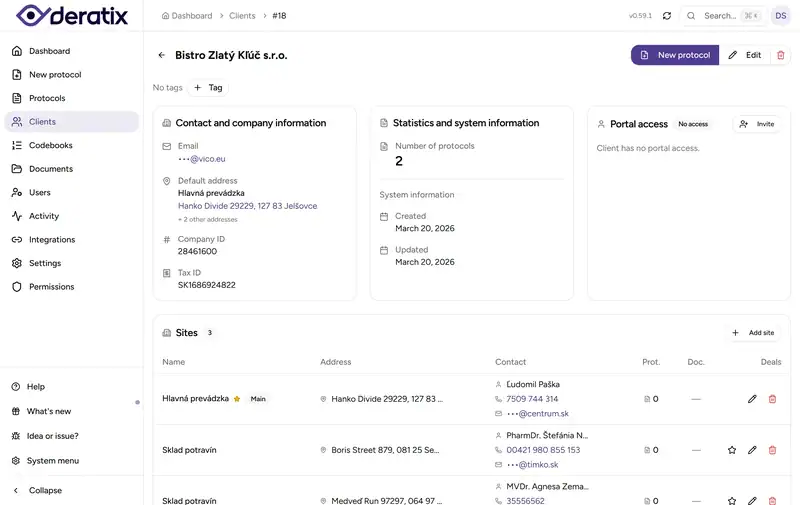
Task: Add a Tag to the client
Action: 208,88
